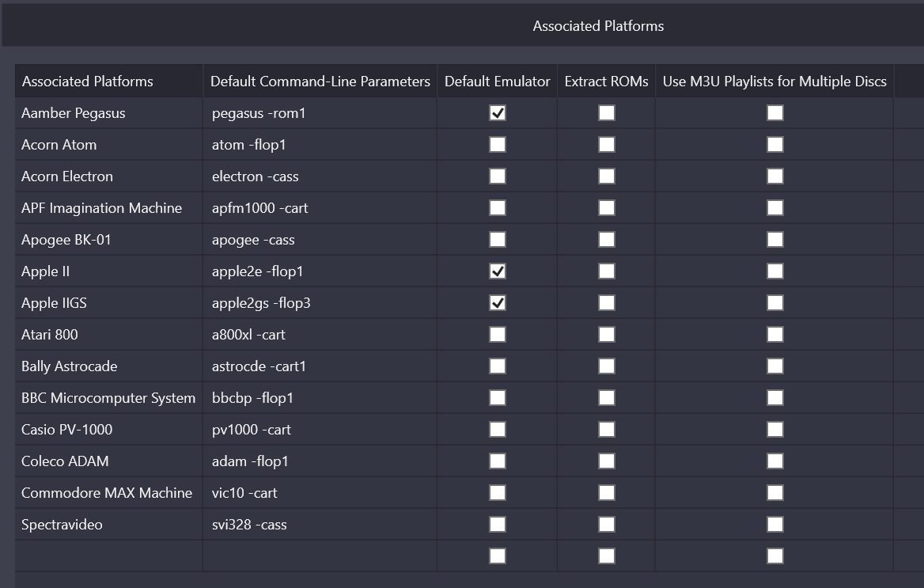The height and width of the screenshot is (588, 924).
Task: Check Extract ROMs for APF Imagination Machine
Action: click(606, 208)
